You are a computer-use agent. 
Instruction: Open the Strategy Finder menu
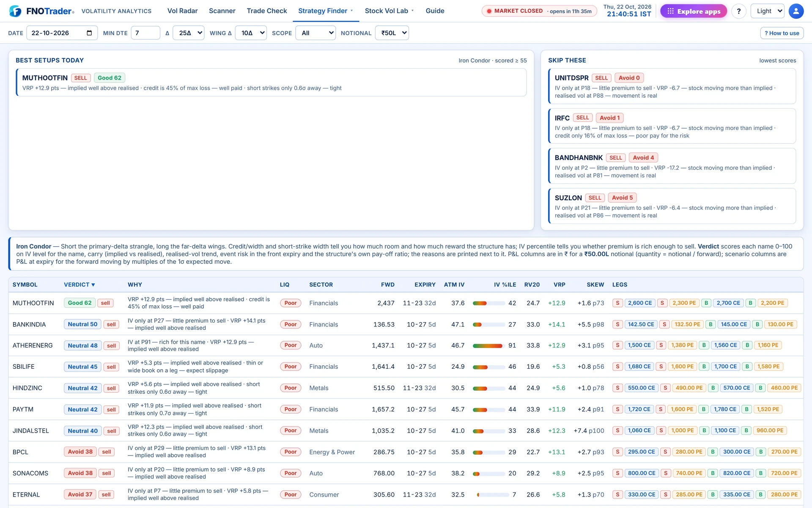point(326,11)
